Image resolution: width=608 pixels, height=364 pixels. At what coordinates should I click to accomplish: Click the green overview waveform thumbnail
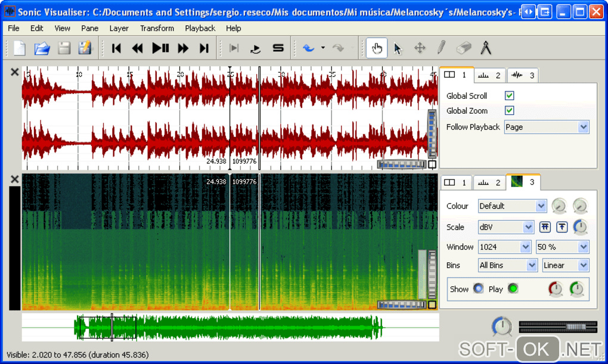click(229, 327)
